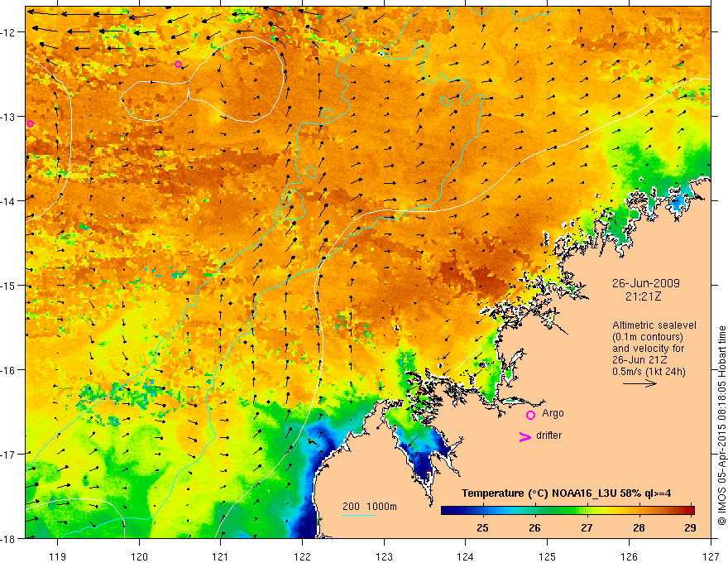Image resolution: width=728 pixels, height=563 pixels.
Task: Click the cyan isobath legend line under 200 1000m
Action: (x=359, y=515)
